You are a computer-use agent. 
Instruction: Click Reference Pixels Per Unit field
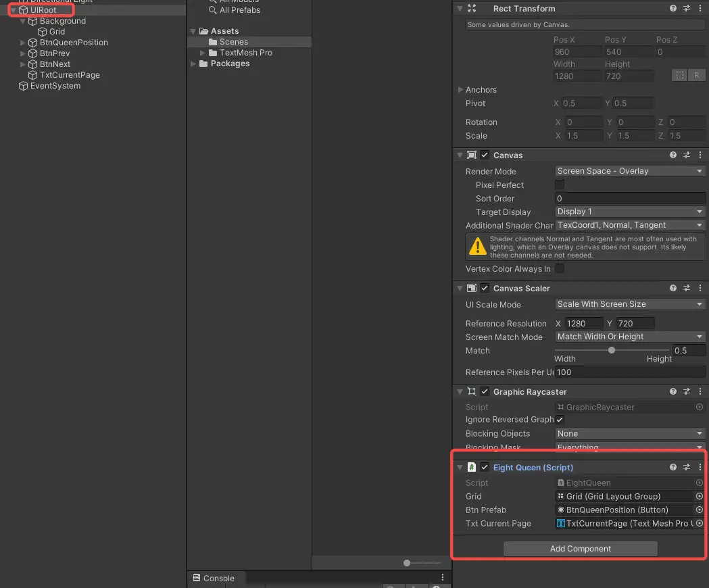pyautogui.click(x=630, y=372)
